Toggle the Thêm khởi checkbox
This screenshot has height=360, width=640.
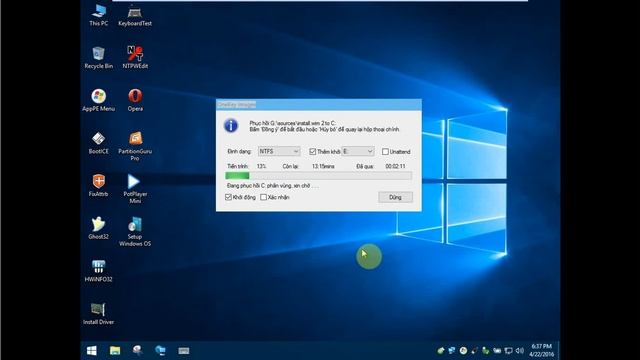click(313, 151)
